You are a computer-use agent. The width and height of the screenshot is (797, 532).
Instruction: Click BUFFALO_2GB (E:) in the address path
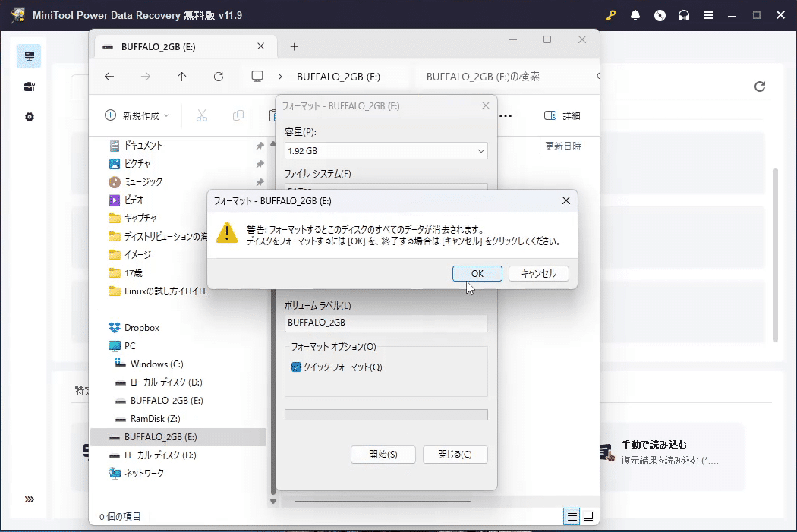(x=339, y=77)
